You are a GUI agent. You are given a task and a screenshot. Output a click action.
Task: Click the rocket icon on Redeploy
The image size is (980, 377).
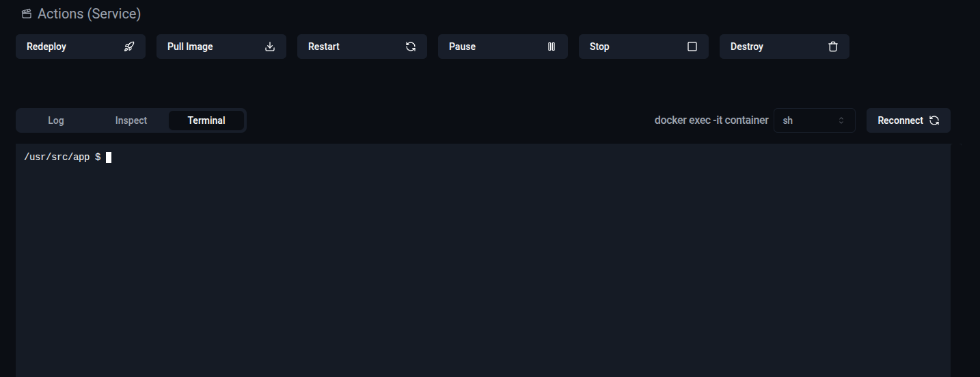[x=129, y=47]
